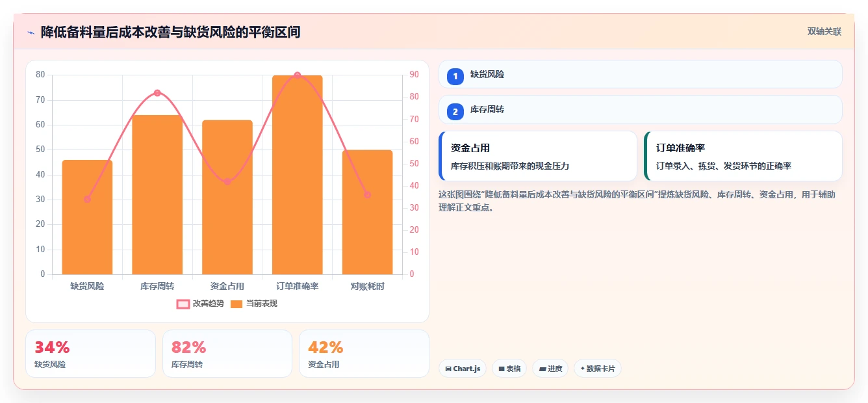Click the text 订单录入、拣货、发货环节的正确率

(724, 166)
